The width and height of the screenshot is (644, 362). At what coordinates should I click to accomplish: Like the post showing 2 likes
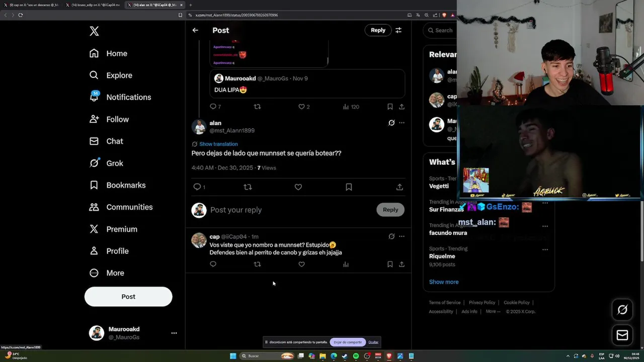coord(304,107)
